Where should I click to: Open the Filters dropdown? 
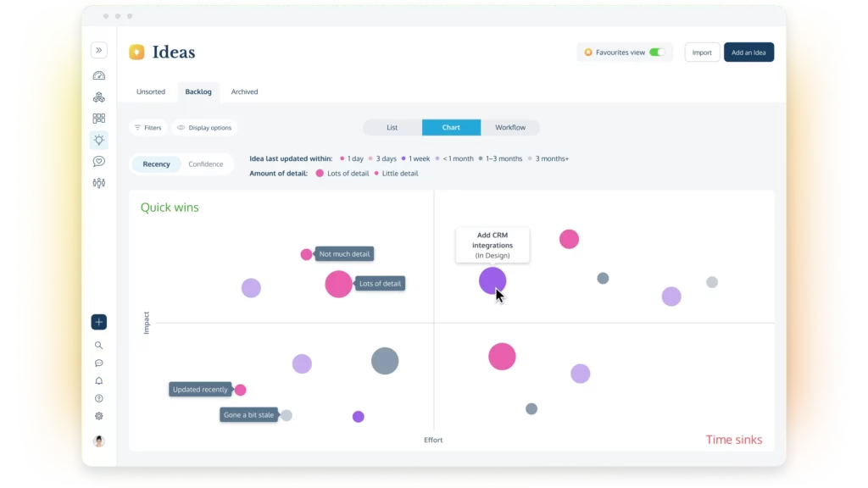(147, 128)
